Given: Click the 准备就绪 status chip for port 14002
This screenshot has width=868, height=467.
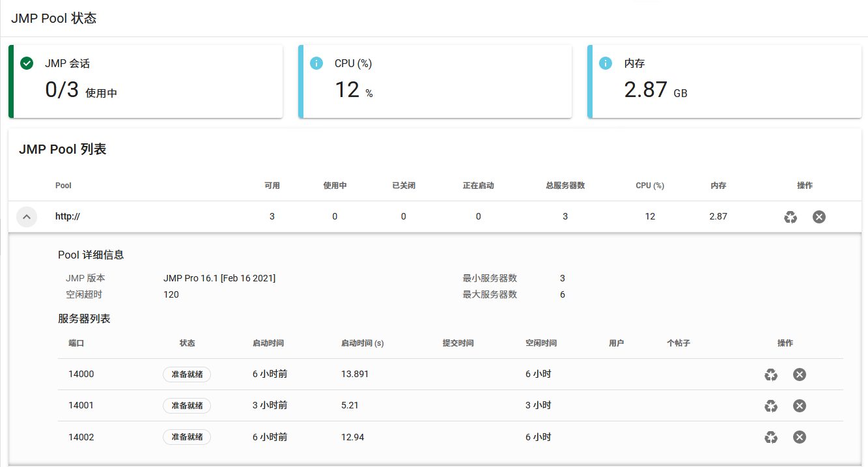Looking at the screenshot, I should tap(187, 437).
